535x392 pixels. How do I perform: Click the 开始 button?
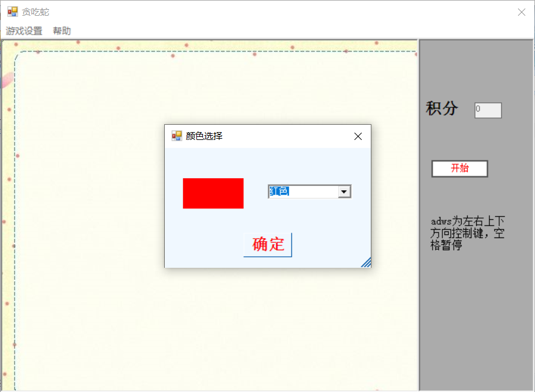tap(460, 168)
